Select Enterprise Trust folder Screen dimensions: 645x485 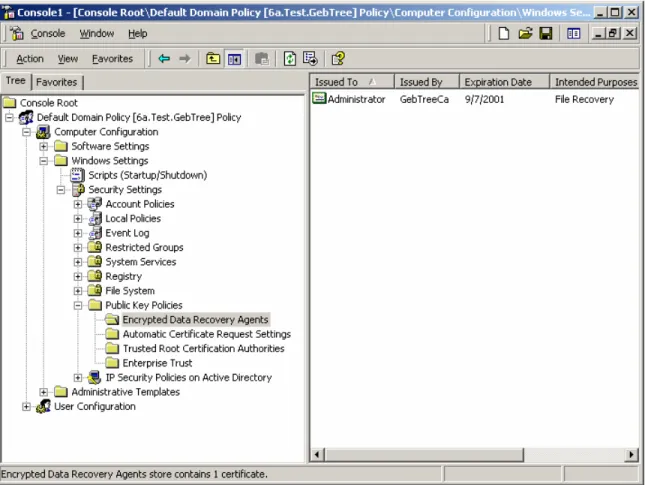tap(157, 363)
